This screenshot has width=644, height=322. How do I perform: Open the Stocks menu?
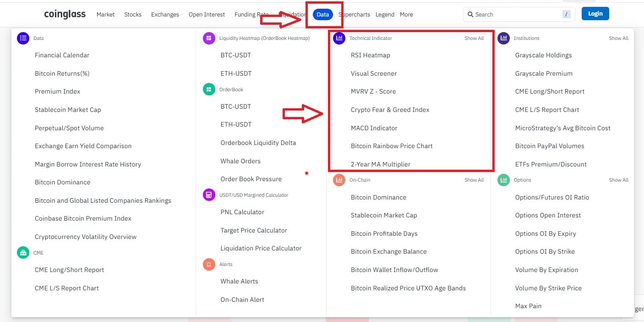(133, 14)
